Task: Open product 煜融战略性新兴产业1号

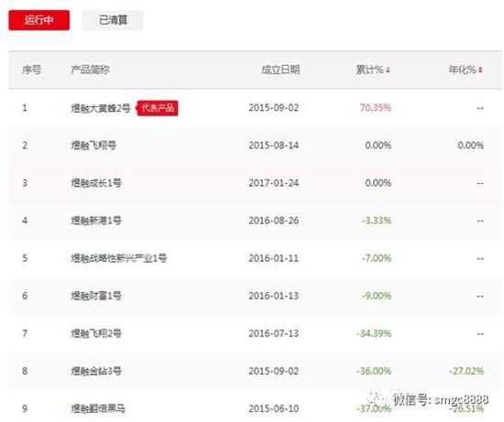Action: 118,258
